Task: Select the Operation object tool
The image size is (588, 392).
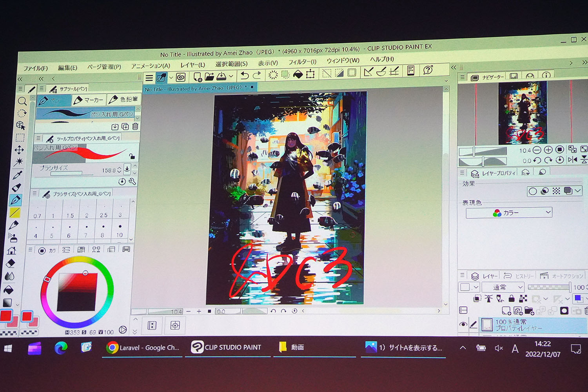Action: 21,125
